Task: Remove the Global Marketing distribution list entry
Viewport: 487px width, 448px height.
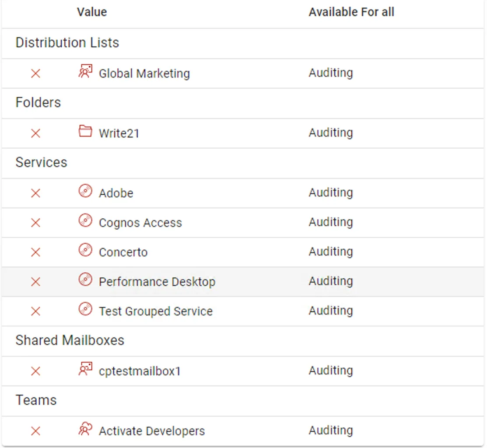Action: click(x=36, y=73)
